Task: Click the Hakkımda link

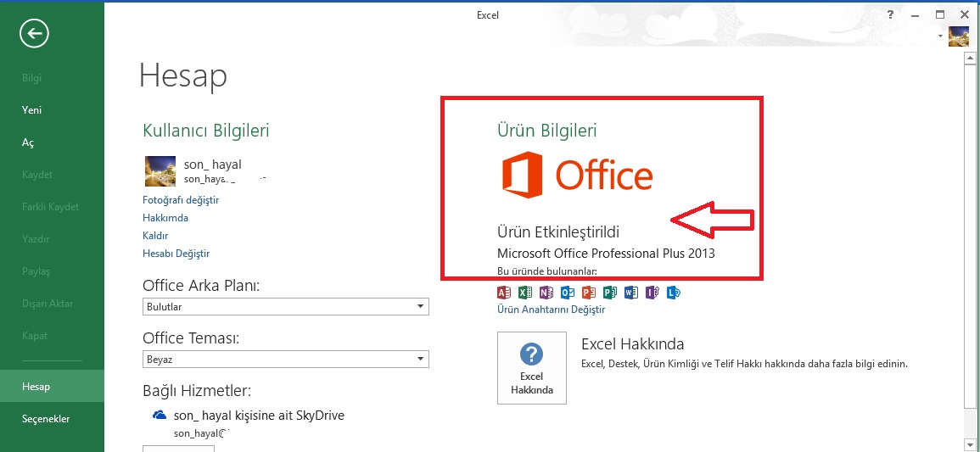Action: coord(165,218)
